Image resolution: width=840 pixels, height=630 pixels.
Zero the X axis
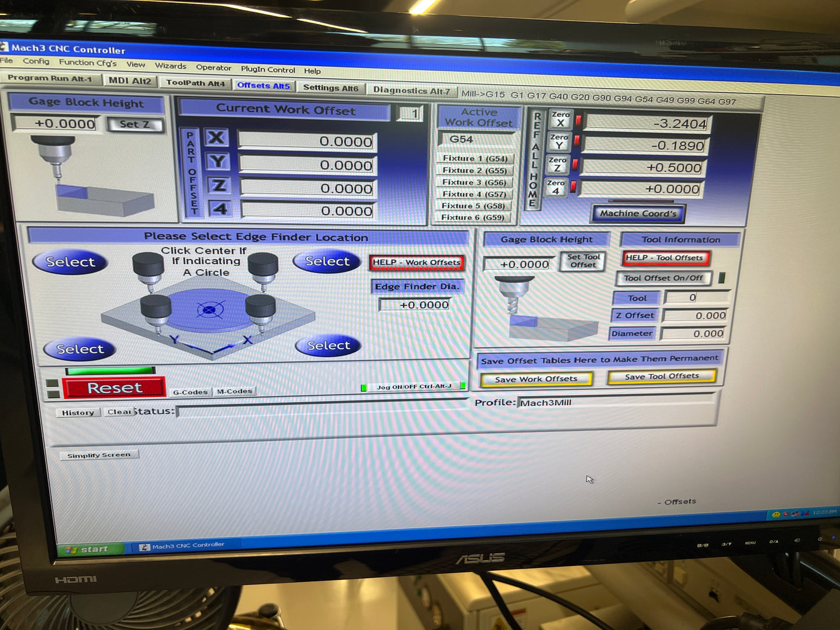(x=560, y=119)
